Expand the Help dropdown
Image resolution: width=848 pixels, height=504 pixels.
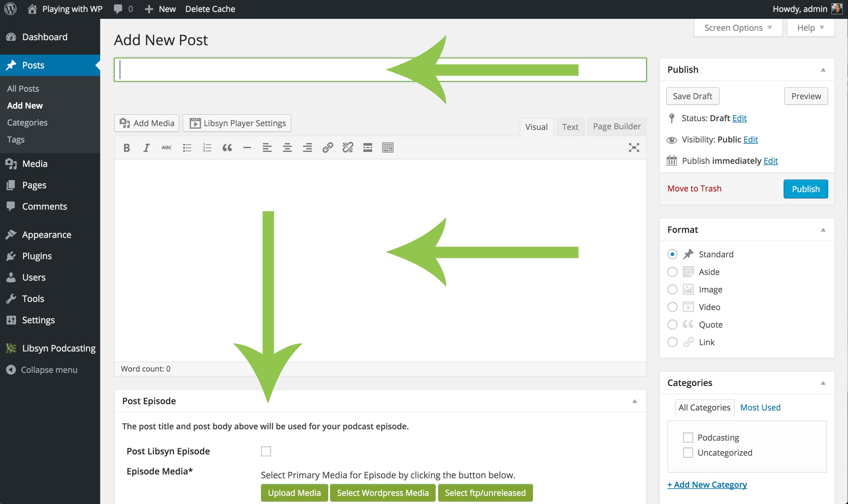[x=811, y=28]
